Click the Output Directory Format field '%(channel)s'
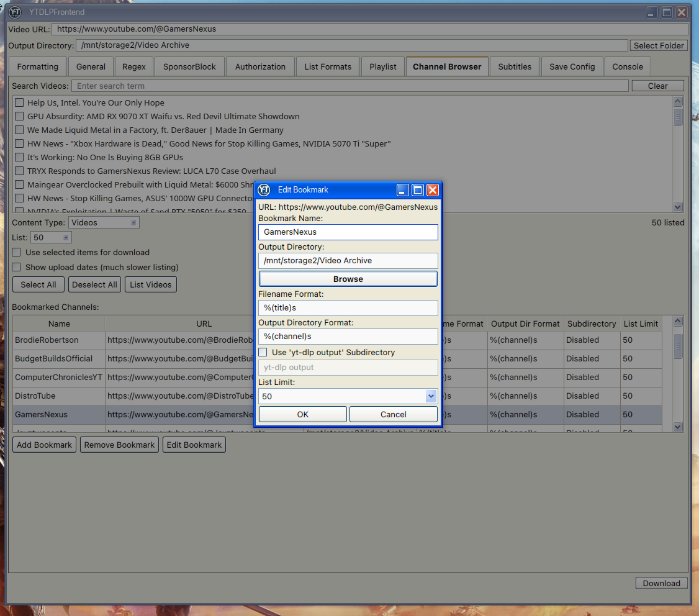Viewport: 699px width, 616px height. point(348,337)
